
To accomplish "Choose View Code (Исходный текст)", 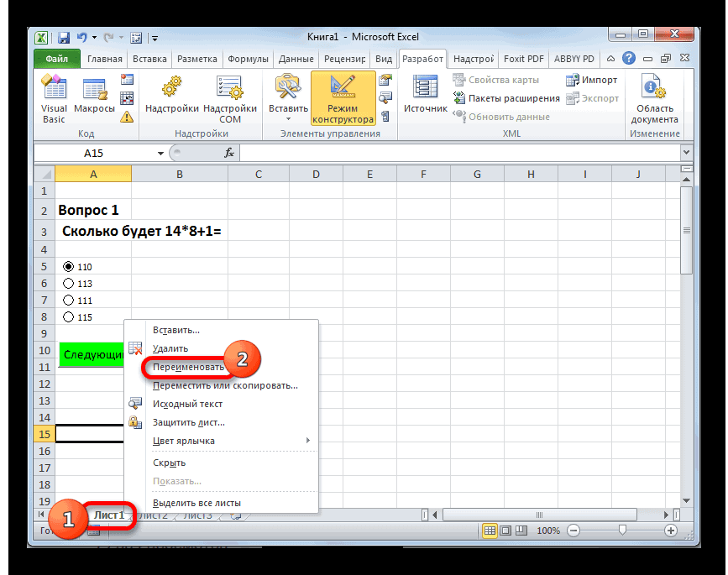I will (187, 404).
